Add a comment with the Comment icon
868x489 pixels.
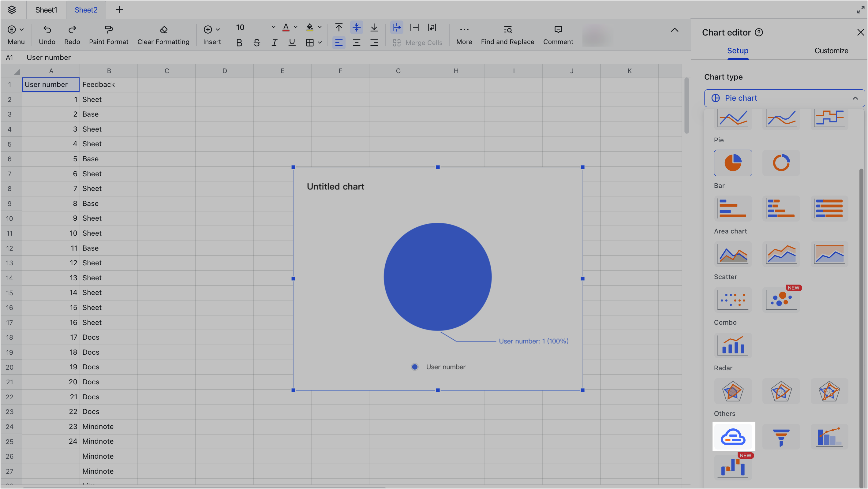(558, 34)
